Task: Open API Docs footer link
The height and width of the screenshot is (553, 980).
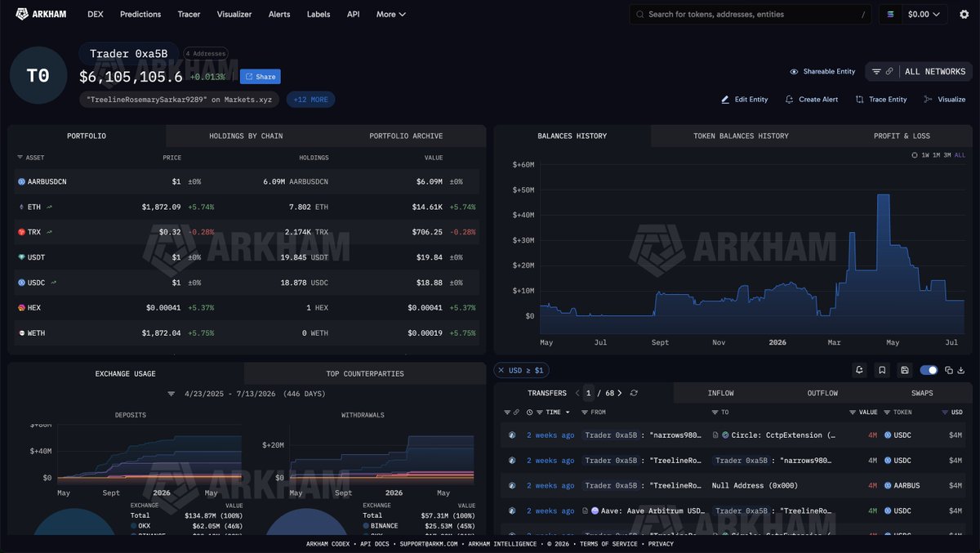Action: 376,544
